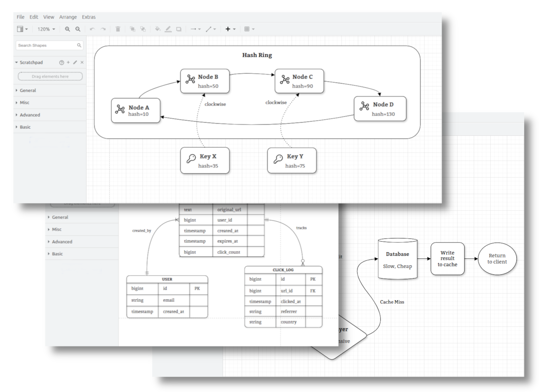Edit the Scratchpad with the pencil icon

75,62
